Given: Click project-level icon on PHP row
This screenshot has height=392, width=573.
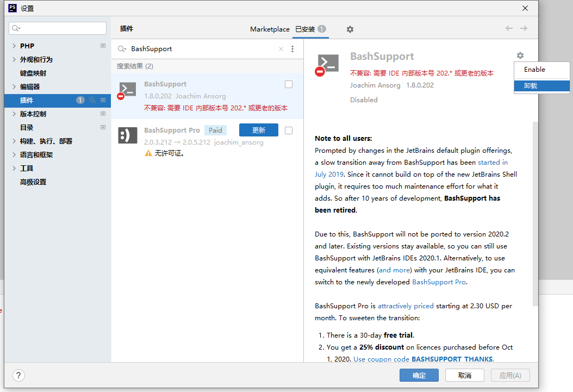Looking at the screenshot, I should 103,46.
